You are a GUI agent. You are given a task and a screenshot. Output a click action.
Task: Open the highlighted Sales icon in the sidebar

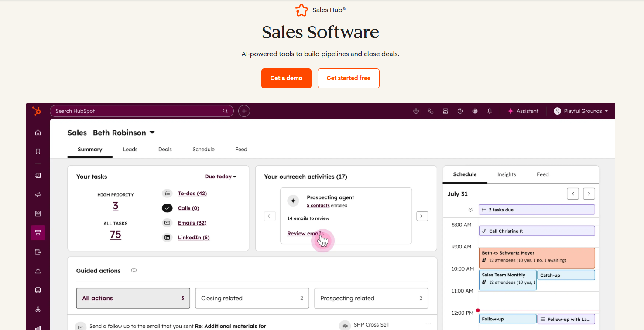pyautogui.click(x=38, y=232)
